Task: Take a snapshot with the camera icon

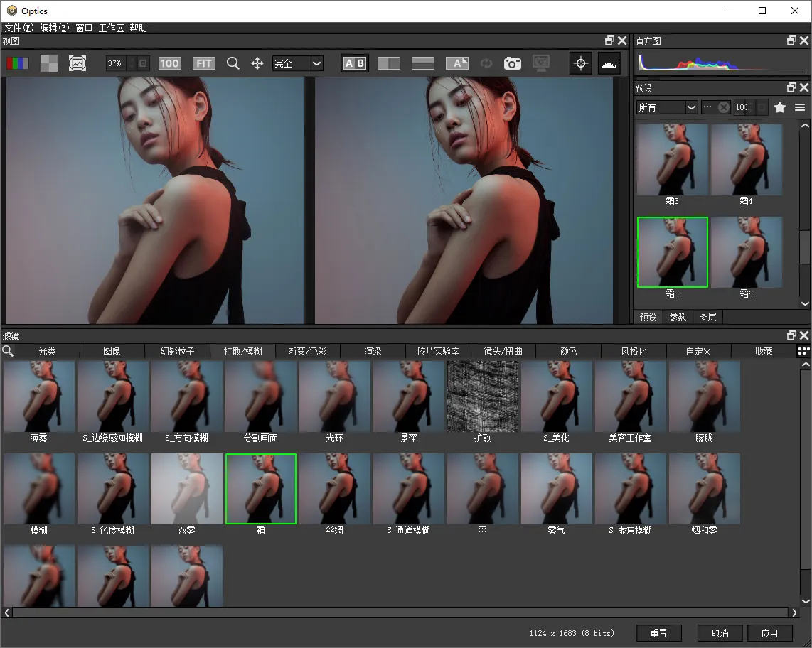Action: 513,63
